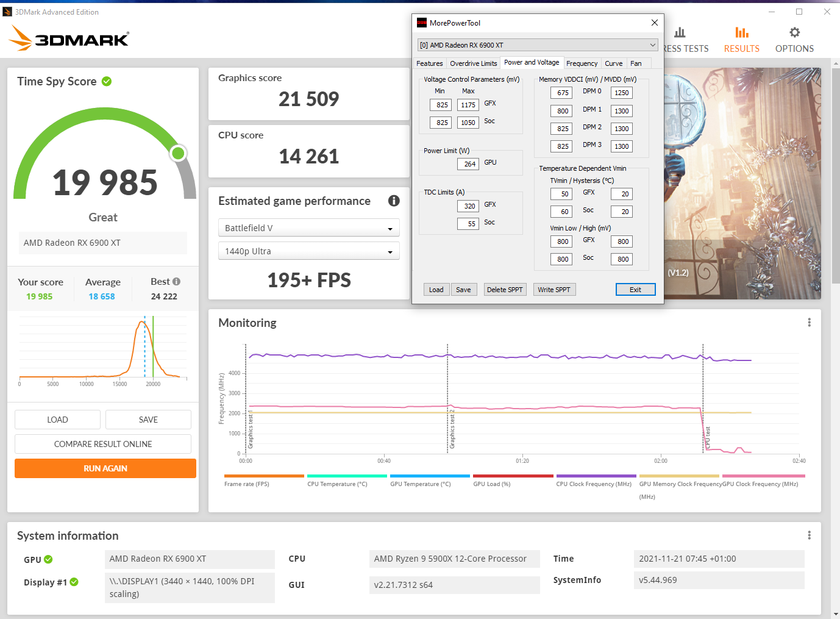Edit the GPU power limit field
Screen dimensions: 840x619
pyautogui.click(x=468, y=164)
